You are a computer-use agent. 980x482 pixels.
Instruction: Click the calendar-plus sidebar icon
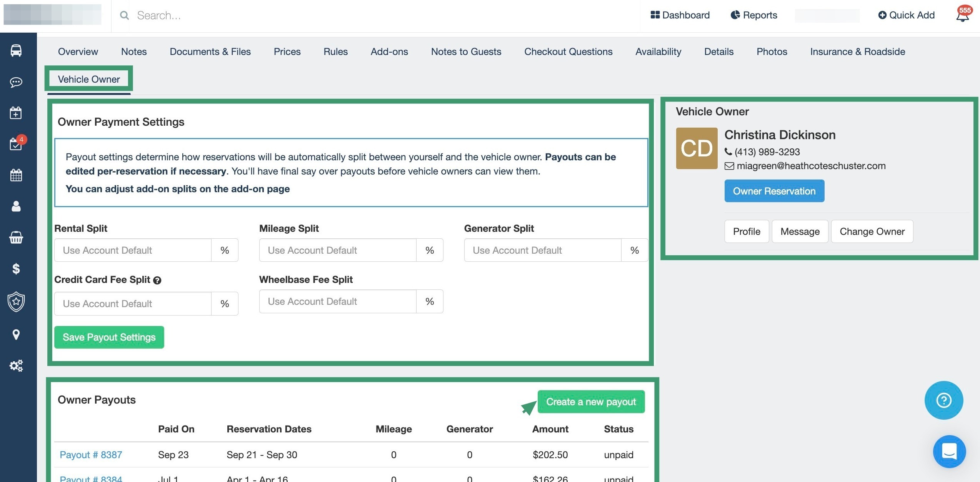point(16,113)
